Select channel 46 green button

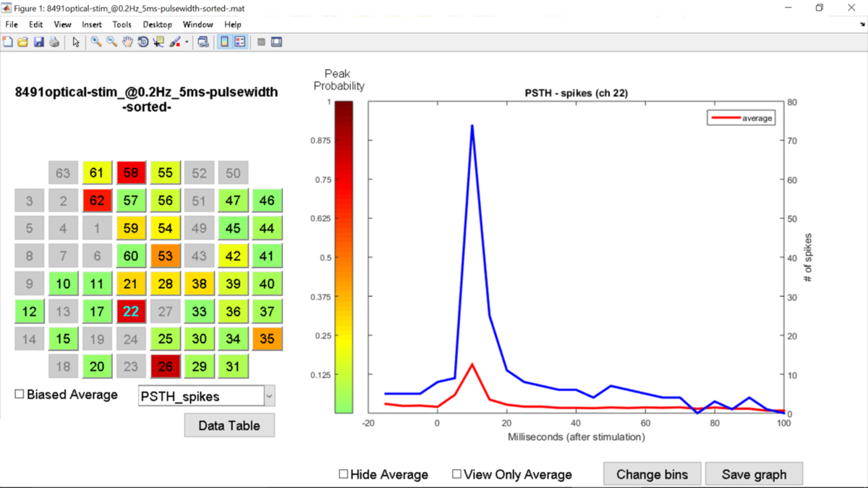coord(267,201)
